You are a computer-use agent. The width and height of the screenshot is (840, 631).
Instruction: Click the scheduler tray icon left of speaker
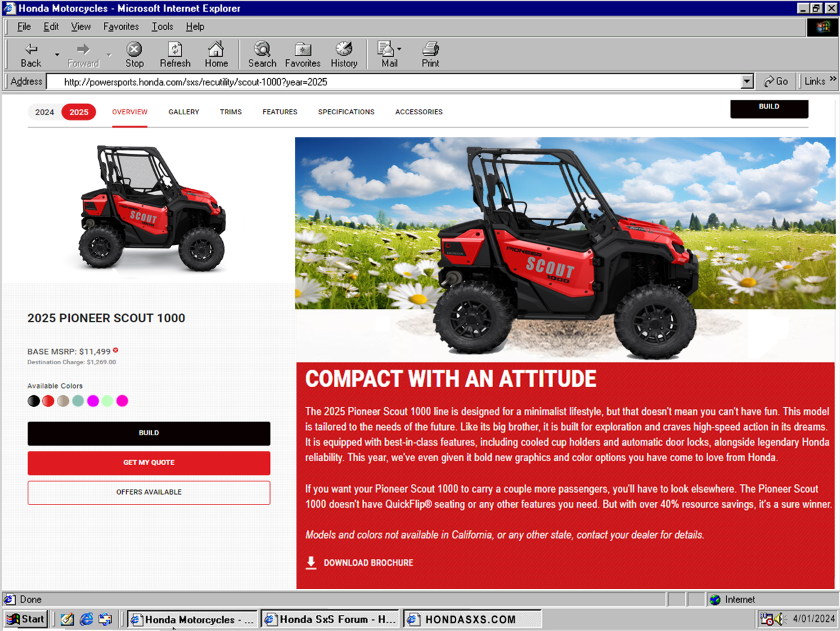click(x=766, y=619)
